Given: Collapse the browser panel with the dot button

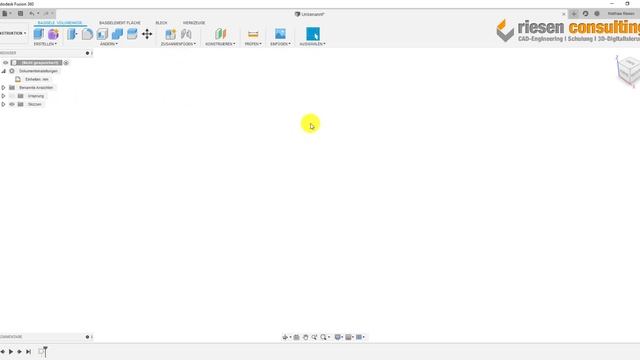Looking at the screenshot, I should tap(87, 53).
